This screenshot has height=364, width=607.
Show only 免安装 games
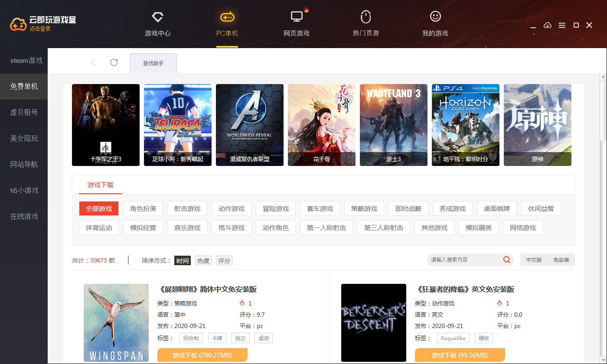561,260
